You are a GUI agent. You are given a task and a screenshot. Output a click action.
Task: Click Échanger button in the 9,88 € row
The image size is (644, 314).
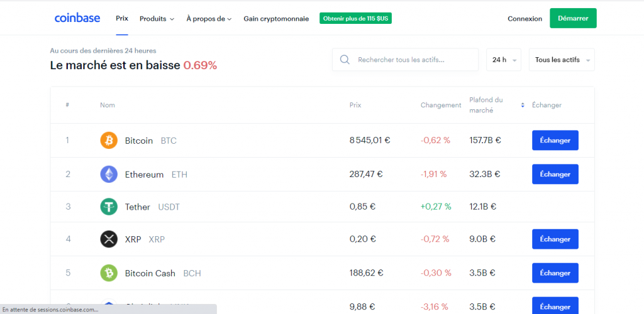tap(555, 305)
